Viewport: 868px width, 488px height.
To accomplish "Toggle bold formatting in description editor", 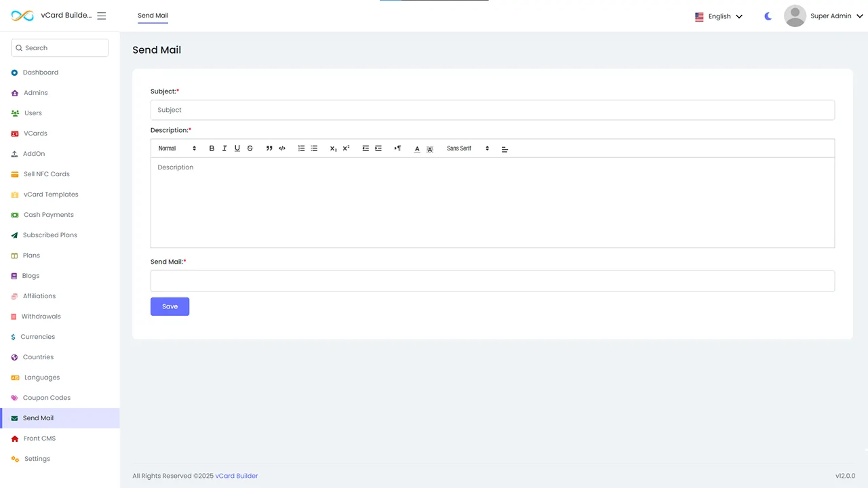I will 212,148.
